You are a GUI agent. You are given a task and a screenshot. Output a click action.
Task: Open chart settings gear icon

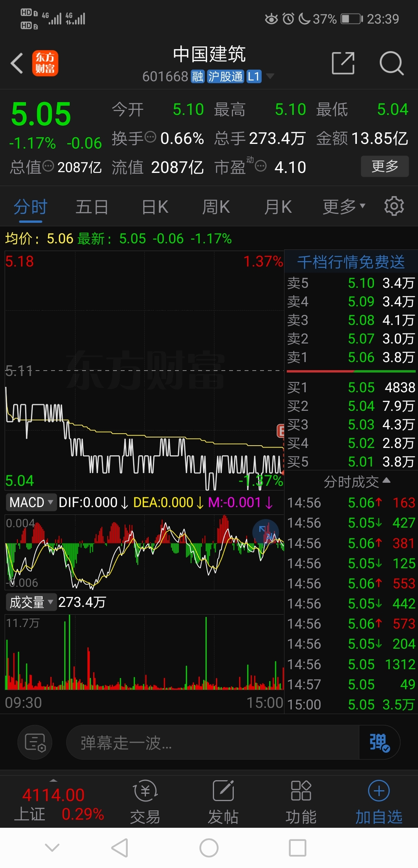(x=394, y=206)
